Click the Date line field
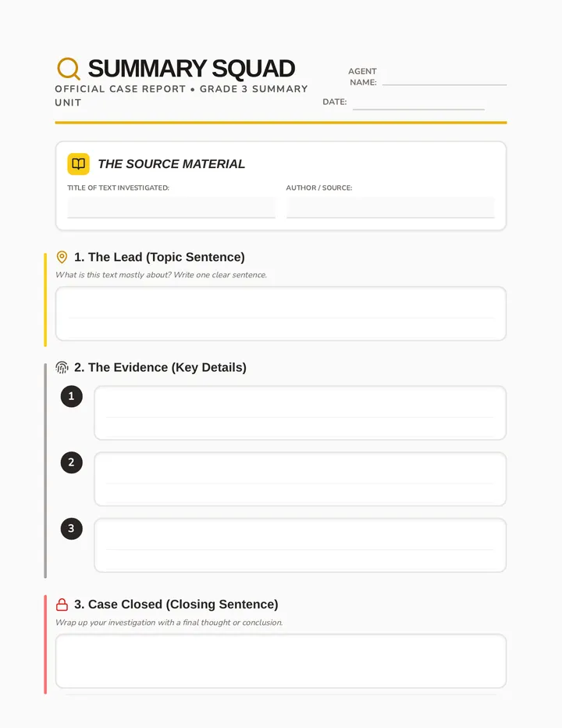This screenshot has height=728, width=562. click(418, 103)
